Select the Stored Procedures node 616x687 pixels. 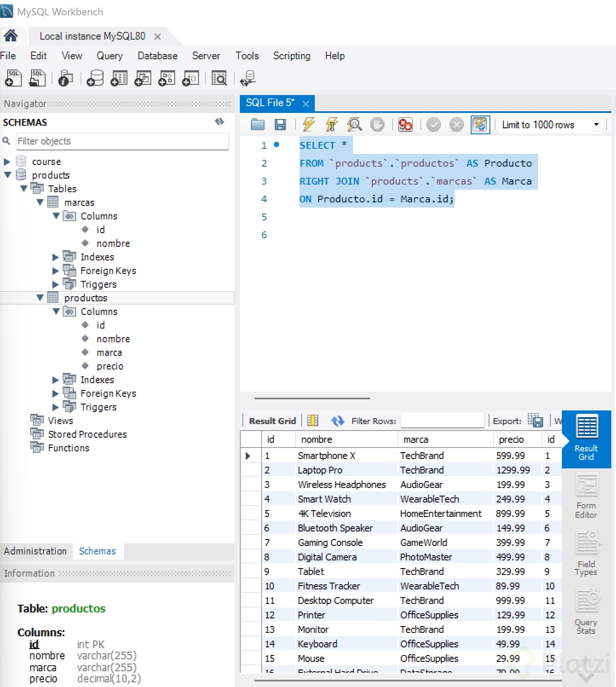coord(87,434)
